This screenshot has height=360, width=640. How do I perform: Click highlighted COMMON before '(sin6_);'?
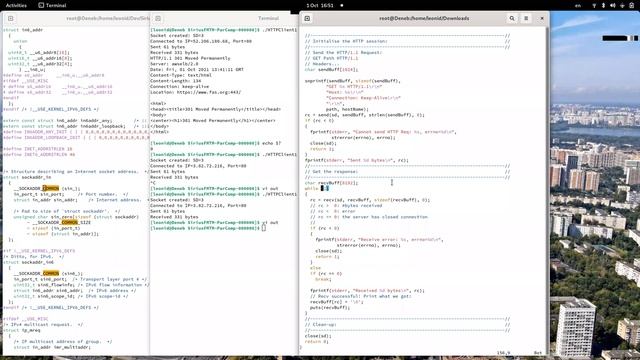[51, 273]
